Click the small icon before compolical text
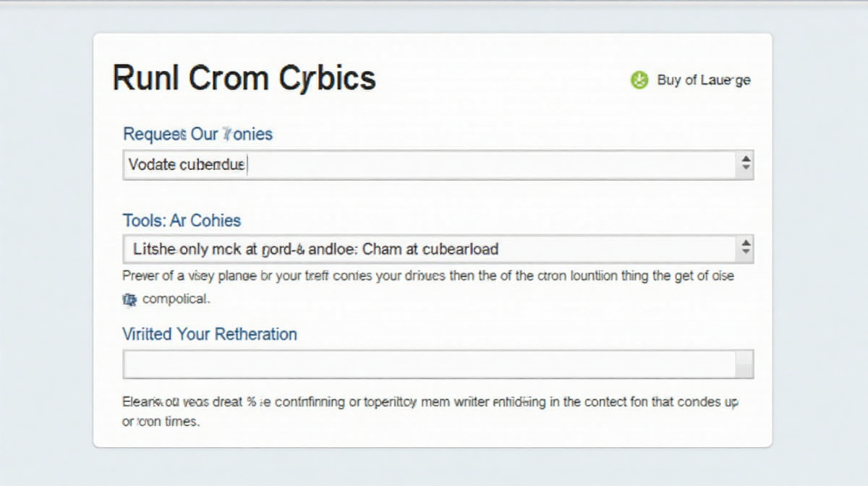Image resolution: width=868 pixels, height=486 pixels. click(129, 298)
